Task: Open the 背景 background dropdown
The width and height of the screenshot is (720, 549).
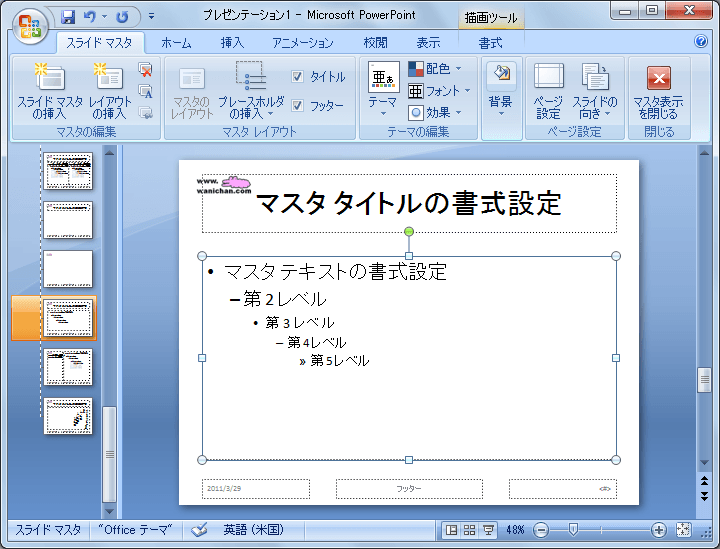Action: 501,90
